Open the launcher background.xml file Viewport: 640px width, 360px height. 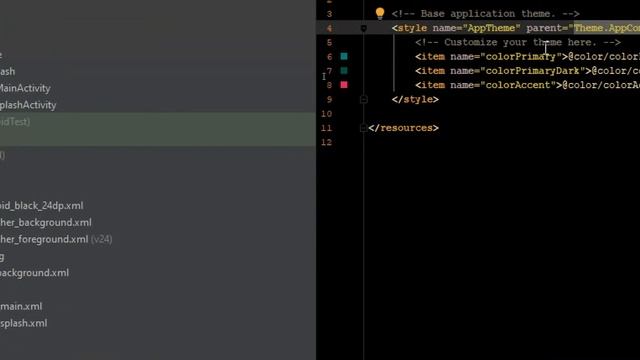46,222
